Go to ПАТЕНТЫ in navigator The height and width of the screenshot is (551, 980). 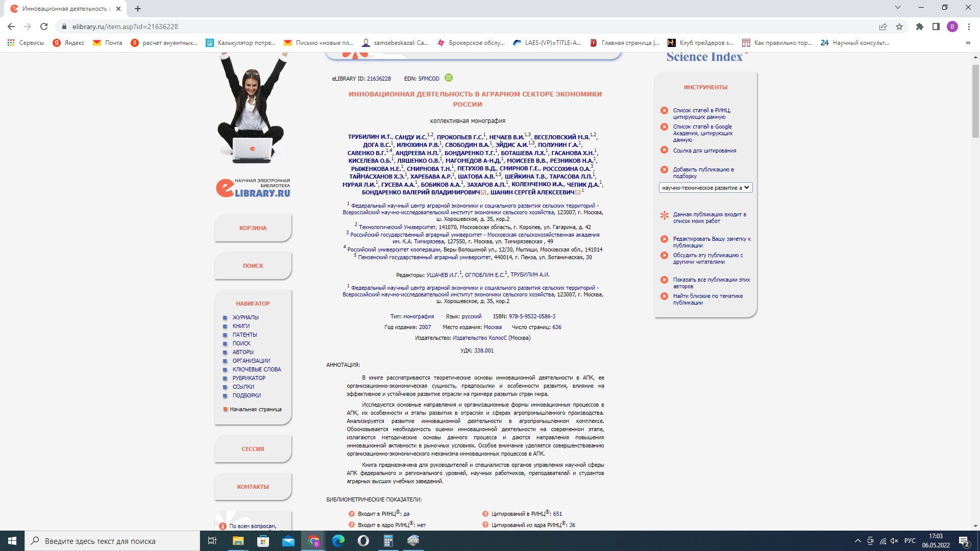244,335
